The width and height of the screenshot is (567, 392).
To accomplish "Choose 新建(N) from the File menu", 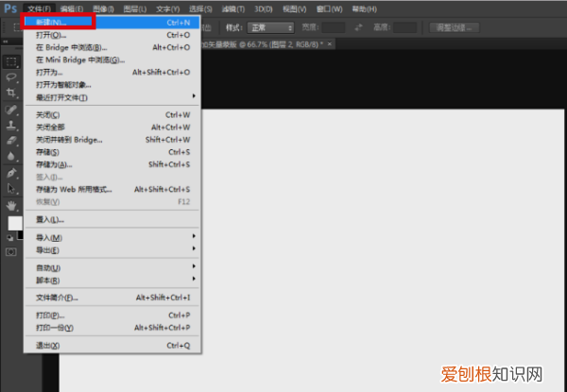I will tap(59, 19).
